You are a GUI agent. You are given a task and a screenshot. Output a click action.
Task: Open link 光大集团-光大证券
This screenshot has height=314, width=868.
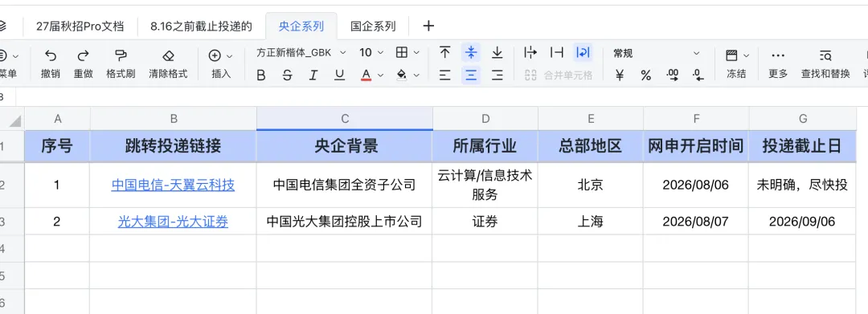click(x=173, y=222)
